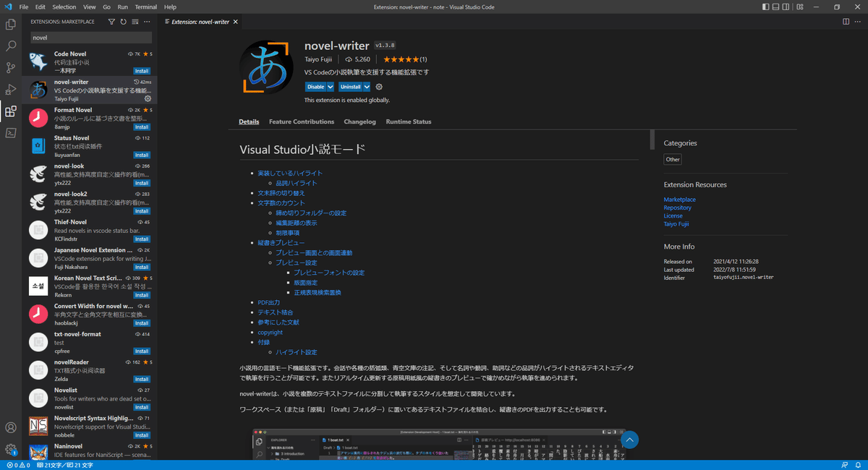Split the editor to the right
The width and height of the screenshot is (868, 470).
[x=846, y=22]
